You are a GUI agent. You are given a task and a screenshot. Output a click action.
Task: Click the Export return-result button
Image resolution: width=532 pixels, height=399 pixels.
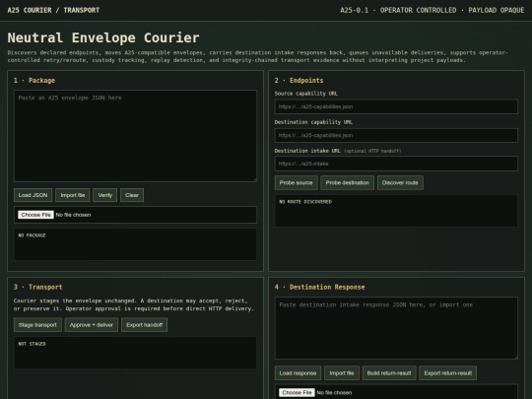click(448, 372)
